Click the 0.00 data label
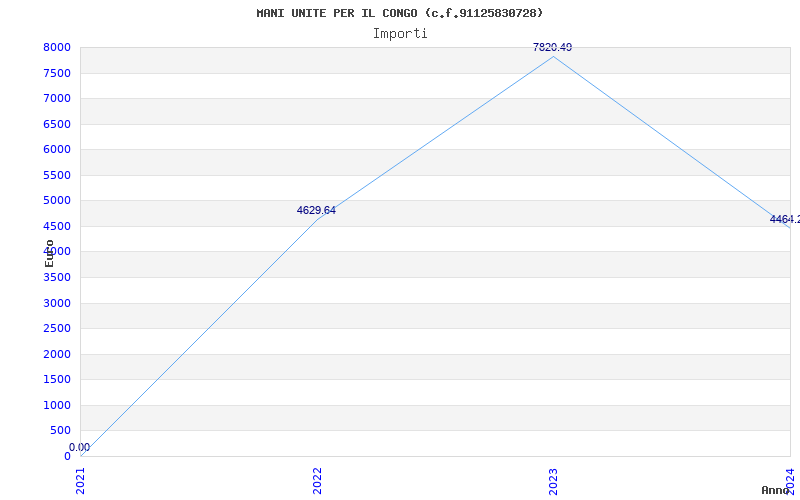Viewport: 800px width, 500px height. click(x=80, y=447)
